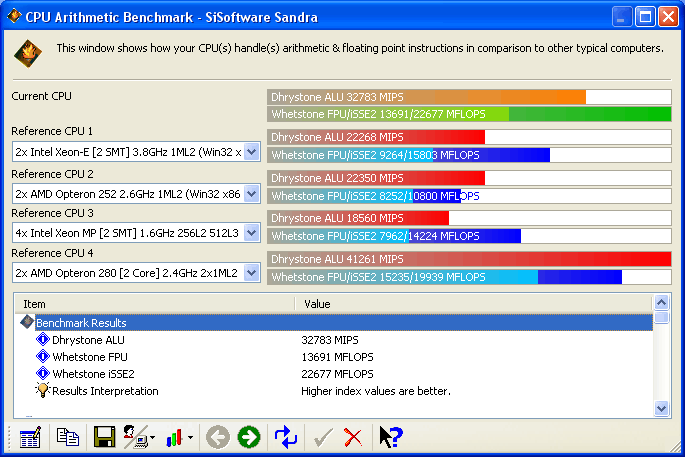Open the user and computer options icon
The height and width of the screenshot is (457, 685).
[135, 437]
